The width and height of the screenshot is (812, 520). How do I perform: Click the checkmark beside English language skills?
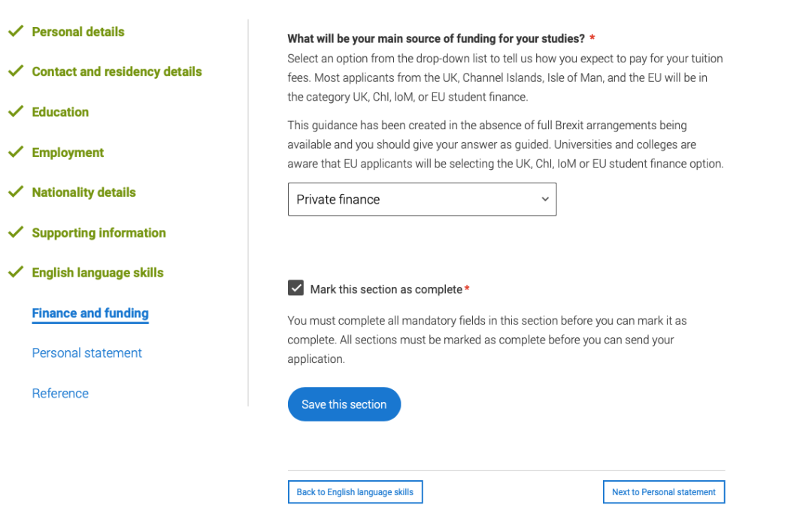[15, 273]
